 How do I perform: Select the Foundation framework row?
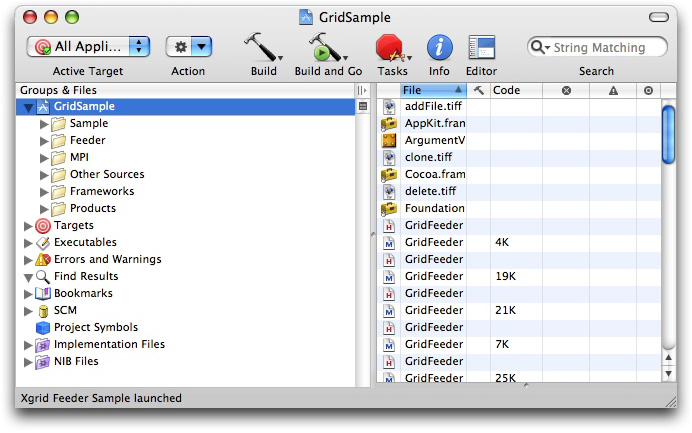519,208
